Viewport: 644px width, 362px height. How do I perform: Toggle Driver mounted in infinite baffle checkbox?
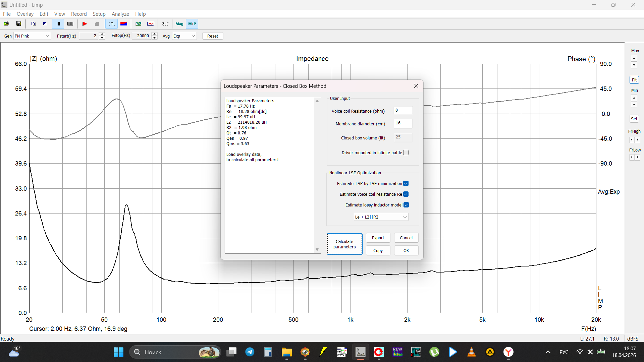[x=406, y=153]
